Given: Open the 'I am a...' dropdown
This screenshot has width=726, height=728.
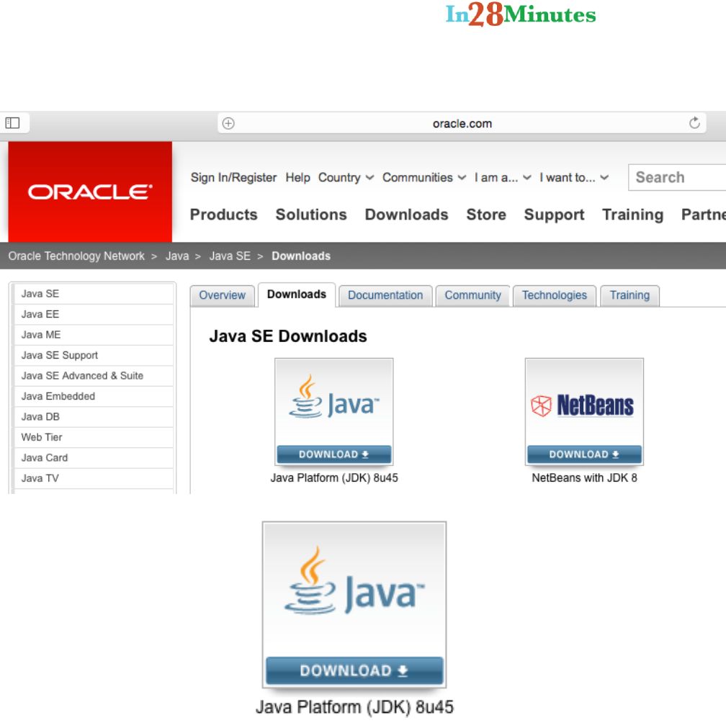Looking at the screenshot, I should coord(503,177).
